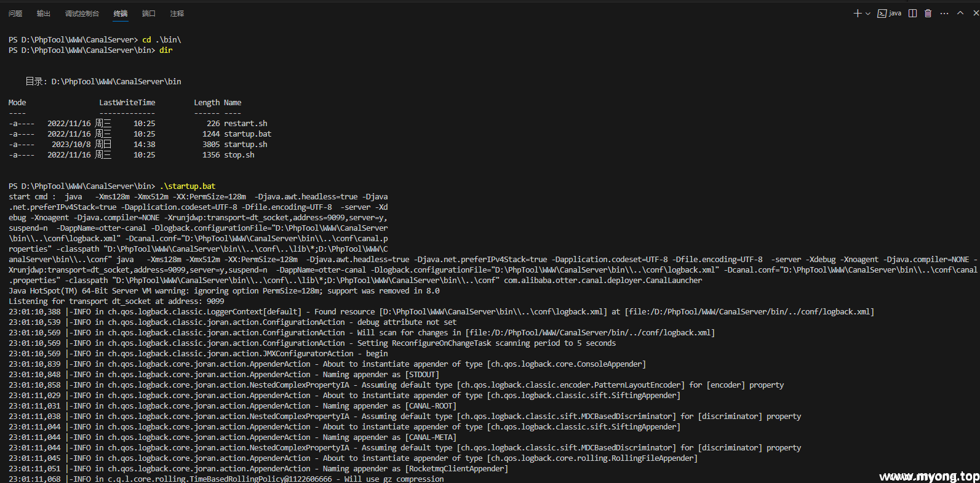This screenshot has width=980, height=483.
Task: Switch to the 输出 tab
Action: 44,13
